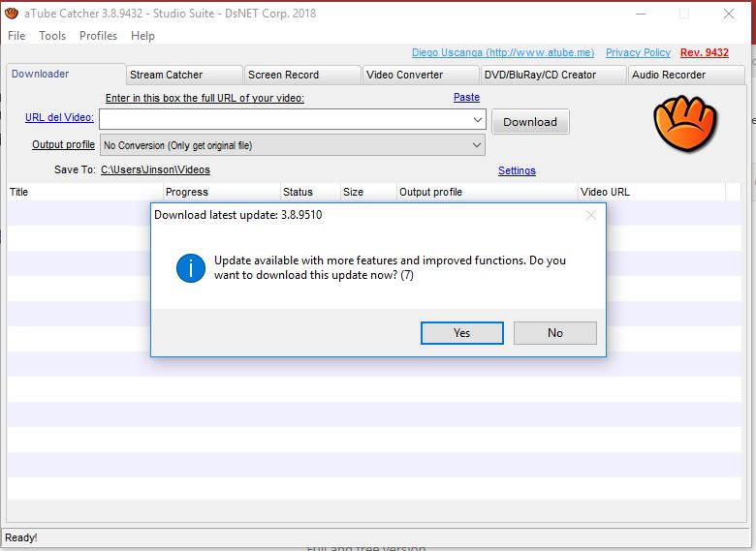756x551 pixels.
Task: Click the title bar app icon
Action: (x=12, y=14)
